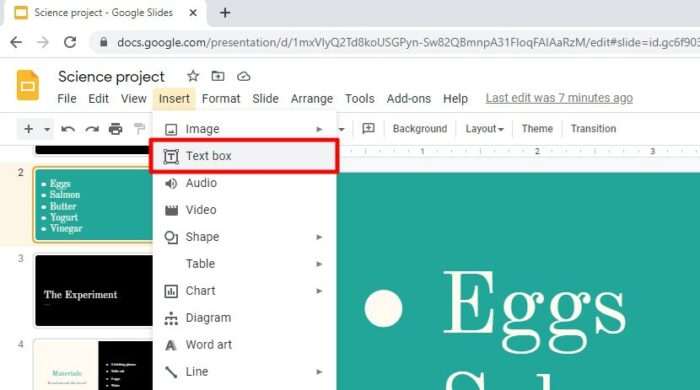Image resolution: width=700 pixels, height=390 pixels.
Task: Close the Science project browser tab
Action: (193, 13)
